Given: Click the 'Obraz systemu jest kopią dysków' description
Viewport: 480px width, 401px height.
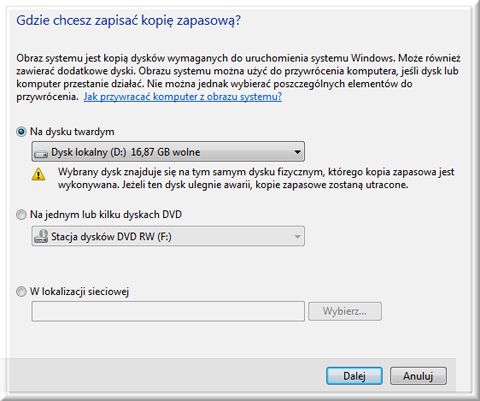Looking at the screenshot, I should point(238,77).
